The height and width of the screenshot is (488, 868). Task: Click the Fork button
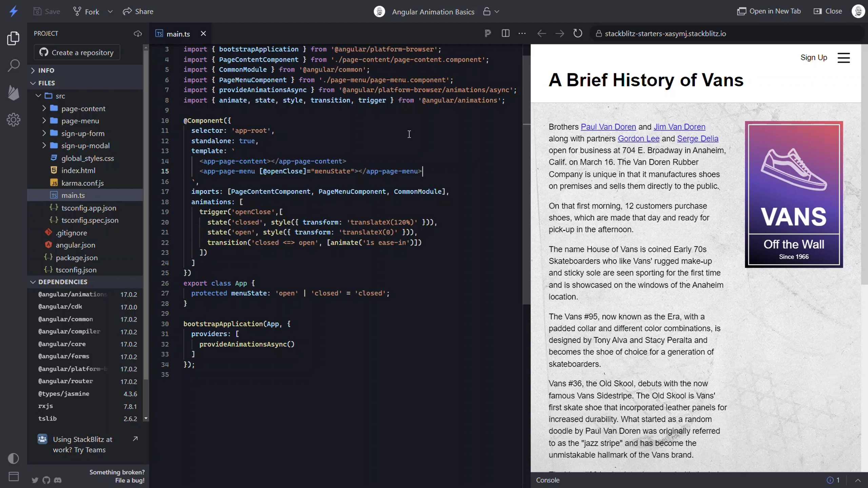click(x=86, y=12)
